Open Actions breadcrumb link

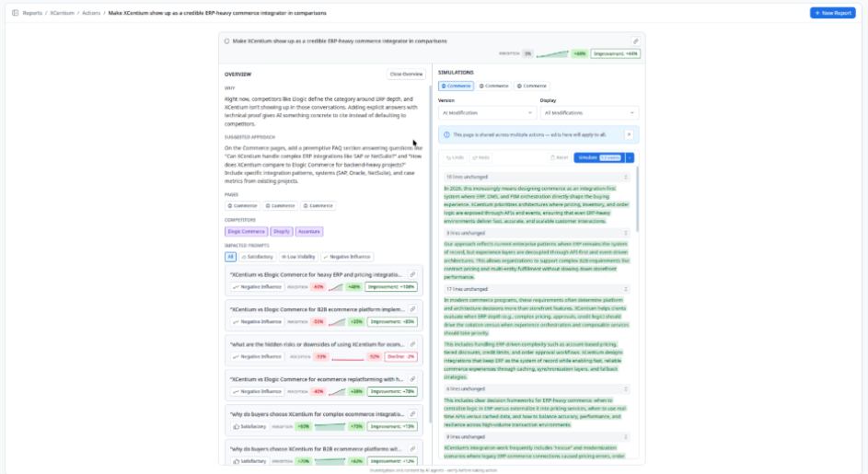91,13
